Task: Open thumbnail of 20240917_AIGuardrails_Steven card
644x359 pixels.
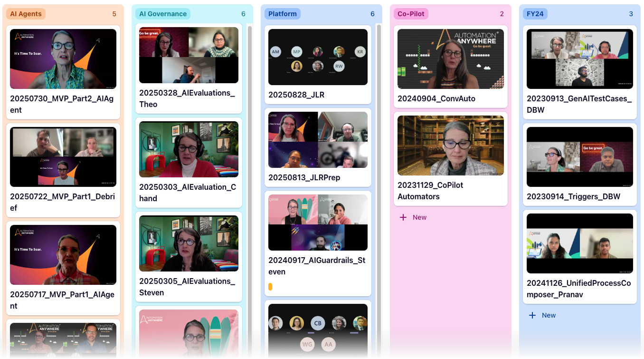Action: coord(318,223)
